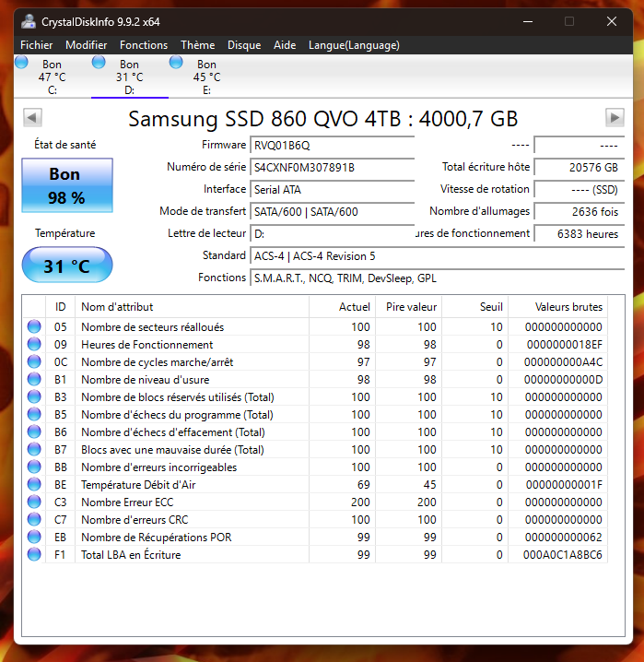Click the status orb for attribute 05
The width and height of the screenshot is (644, 662).
[34, 326]
